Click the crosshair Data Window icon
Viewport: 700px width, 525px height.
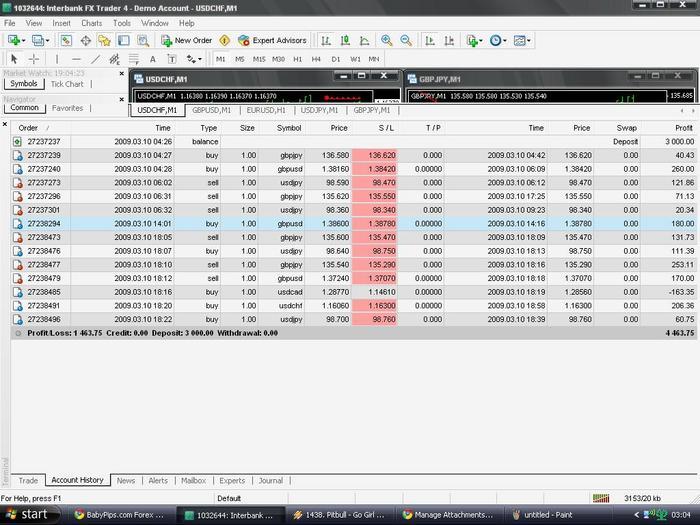click(85, 41)
